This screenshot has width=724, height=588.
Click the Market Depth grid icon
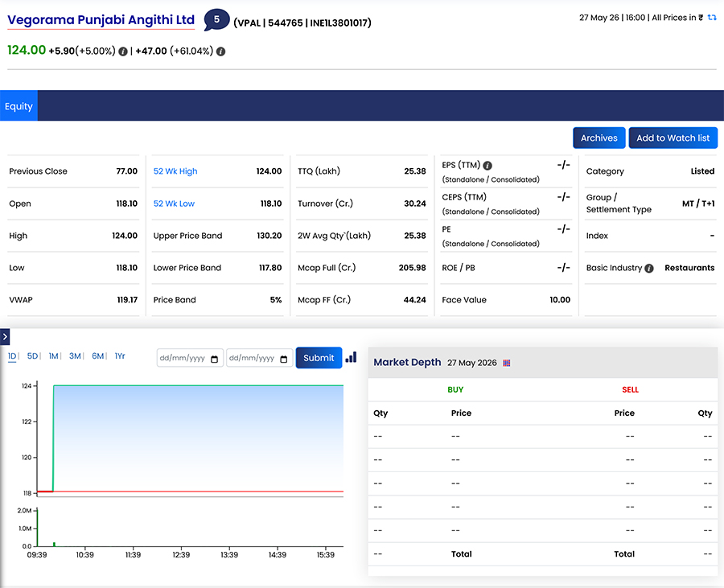click(x=507, y=363)
